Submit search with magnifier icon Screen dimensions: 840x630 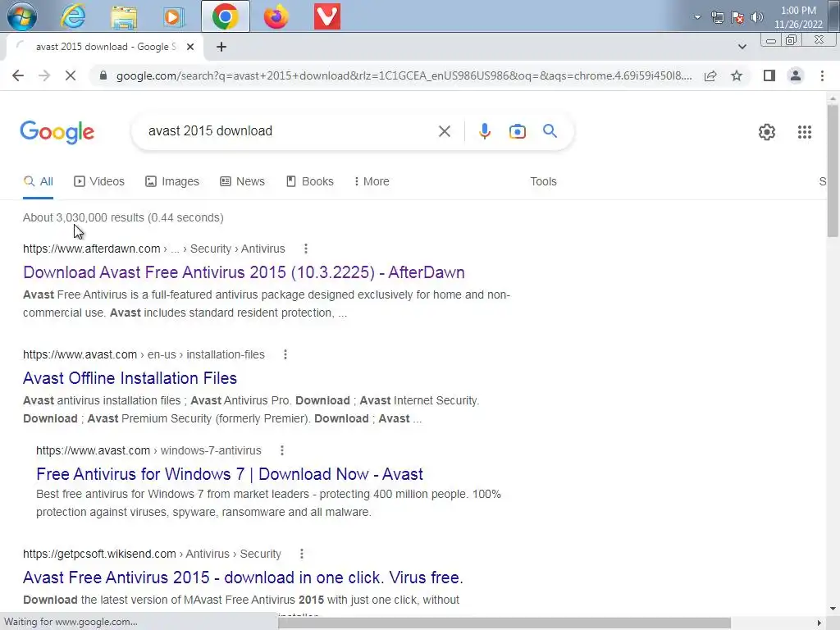[x=550, y=131]
